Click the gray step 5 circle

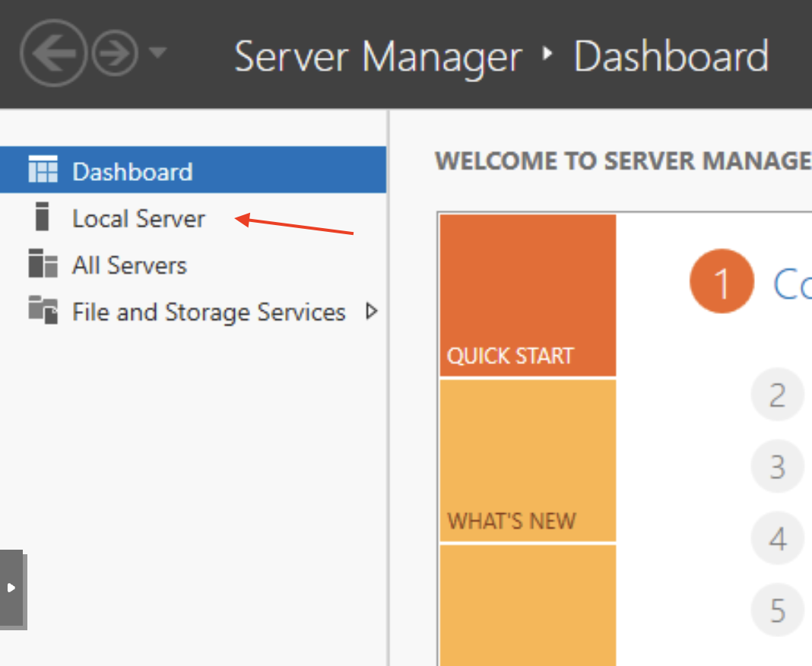[x=777, y=610]
